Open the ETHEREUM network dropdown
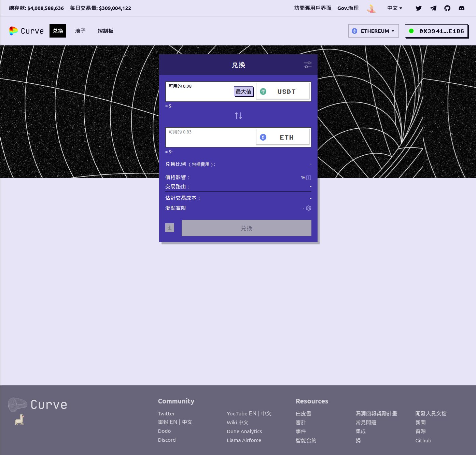Screen dimensions: 476x455 tap(373, 31)
